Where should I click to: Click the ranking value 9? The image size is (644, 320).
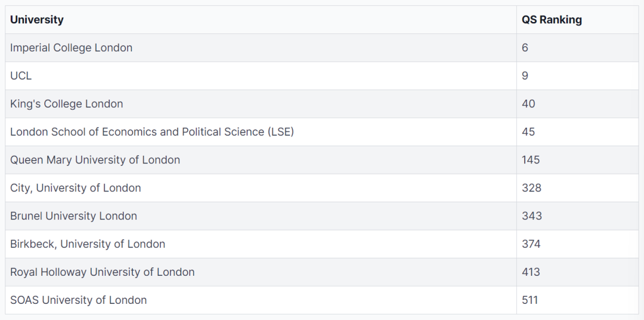click(x=525, y=76)
